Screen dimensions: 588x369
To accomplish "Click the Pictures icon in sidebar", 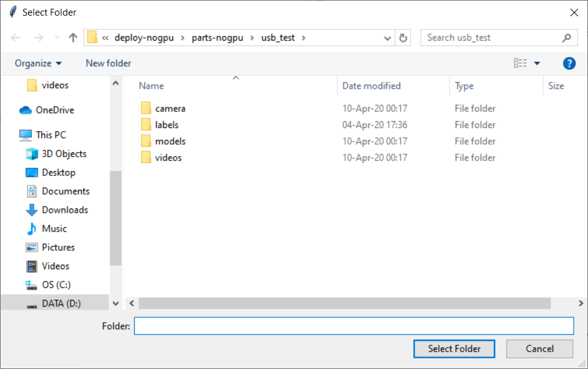I will (32, 247).
